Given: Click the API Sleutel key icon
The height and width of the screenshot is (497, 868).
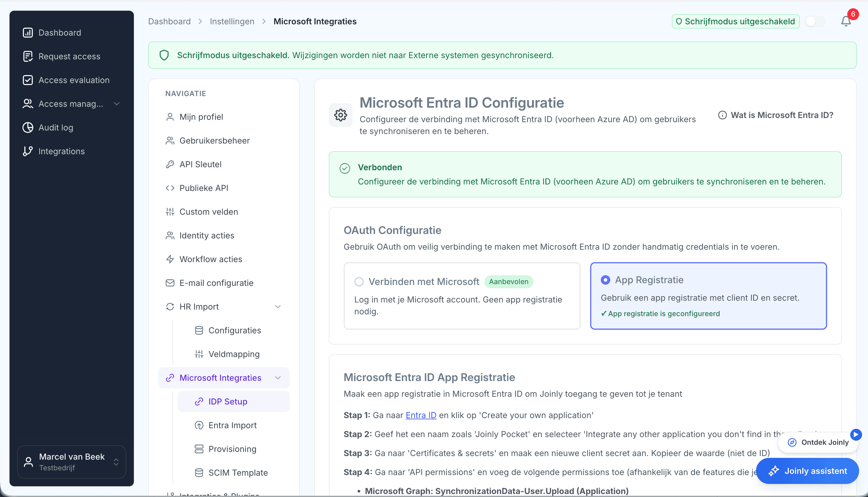Looking at the screenshot, I should tap(170, 165).
